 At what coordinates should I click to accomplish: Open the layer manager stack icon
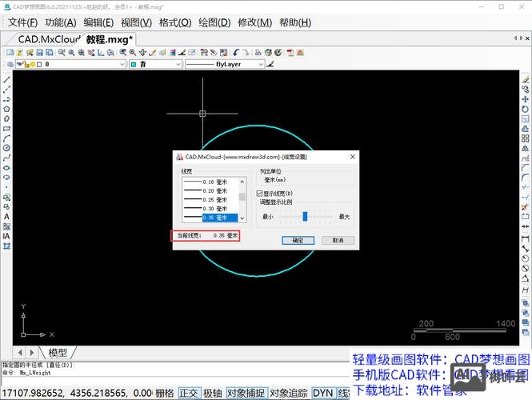click(x=10, y=64)
